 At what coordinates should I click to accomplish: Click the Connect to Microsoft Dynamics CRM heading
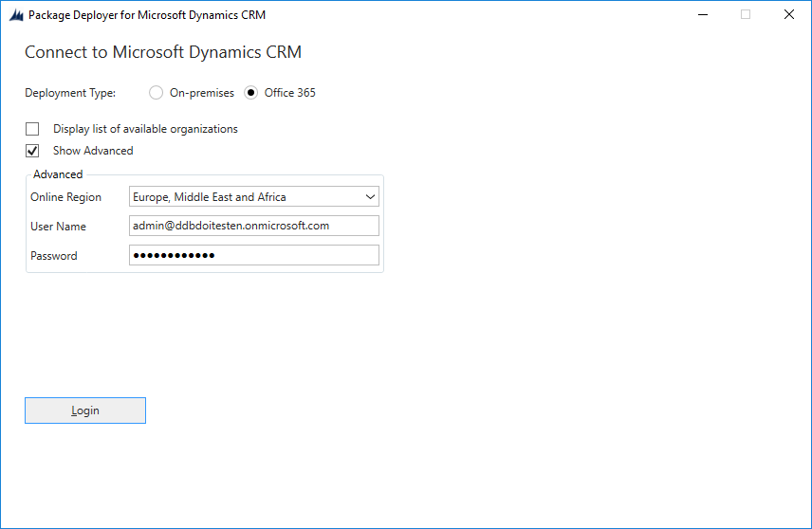tap(163, 52)
